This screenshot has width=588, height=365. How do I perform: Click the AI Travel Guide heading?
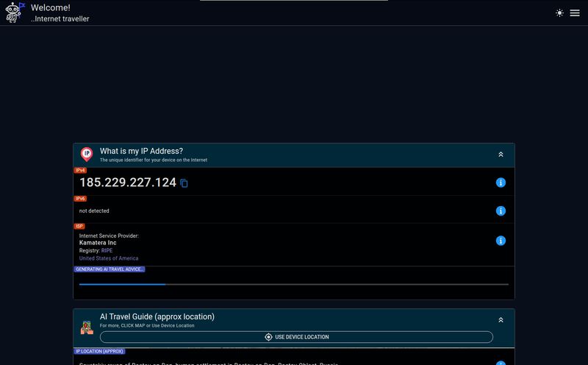coord(157,316)
